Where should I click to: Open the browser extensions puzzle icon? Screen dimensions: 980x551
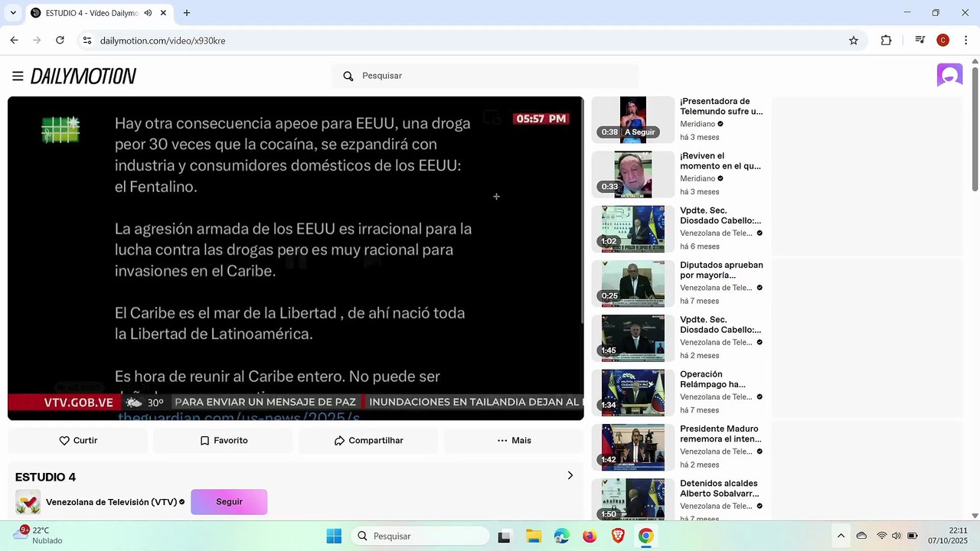point(886,41)
